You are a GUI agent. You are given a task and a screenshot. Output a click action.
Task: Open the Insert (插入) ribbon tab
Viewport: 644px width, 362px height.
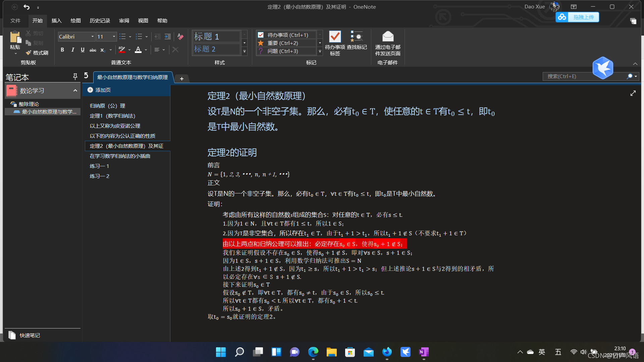pos(56,20)
